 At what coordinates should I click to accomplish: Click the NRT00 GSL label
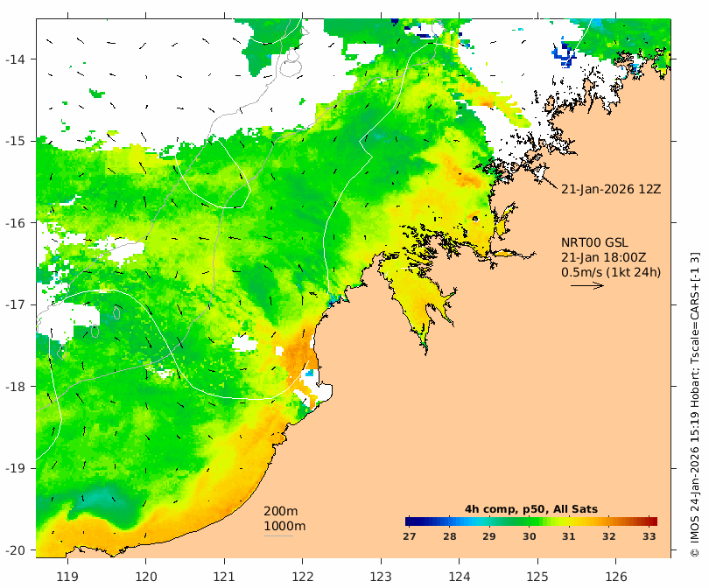[594, 242]
